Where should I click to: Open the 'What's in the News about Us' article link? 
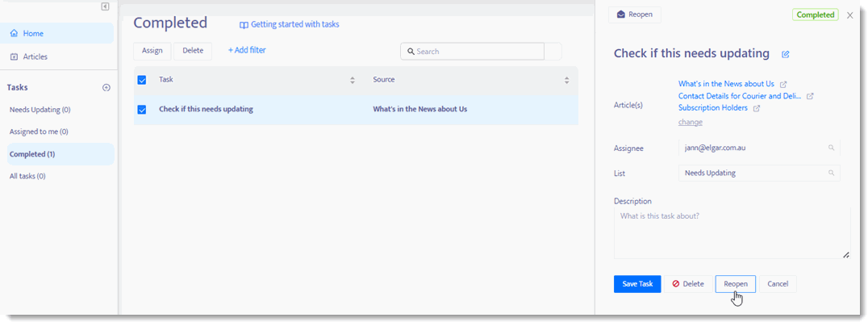point(726,84)
